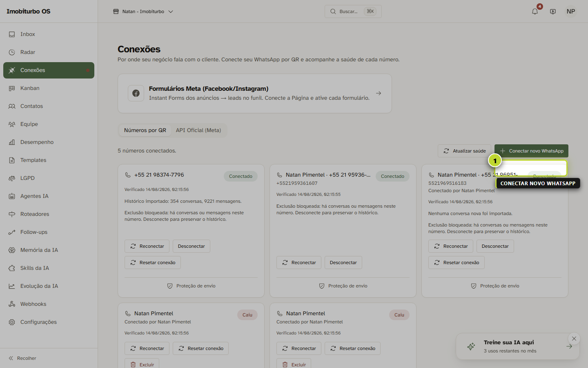Go to the LGPD section
This screenshot has width=588, height=368.
pos(49,178)
